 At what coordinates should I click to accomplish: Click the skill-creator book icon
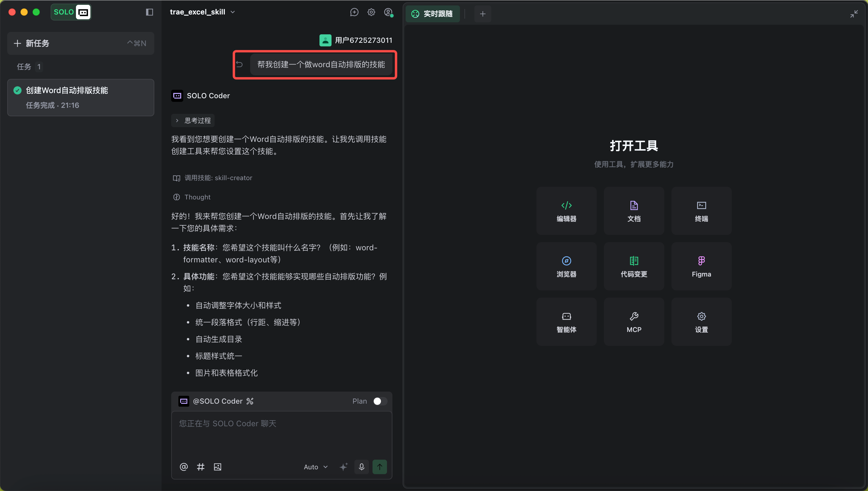[176, 178]
